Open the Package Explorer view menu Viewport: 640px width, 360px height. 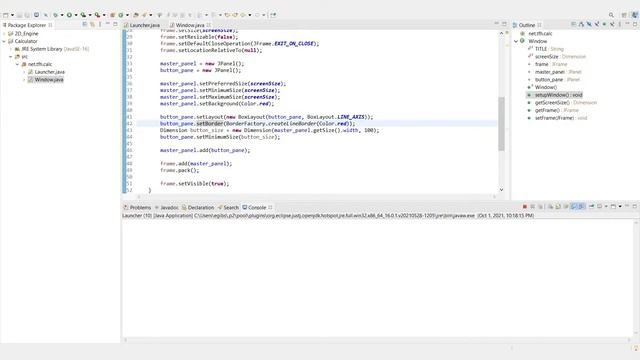[x=100, y=24]
